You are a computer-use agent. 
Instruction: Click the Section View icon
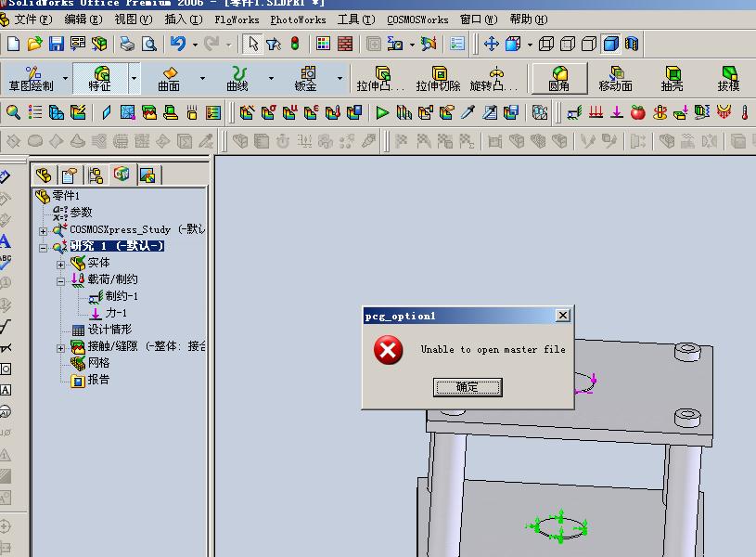(632, 44)
